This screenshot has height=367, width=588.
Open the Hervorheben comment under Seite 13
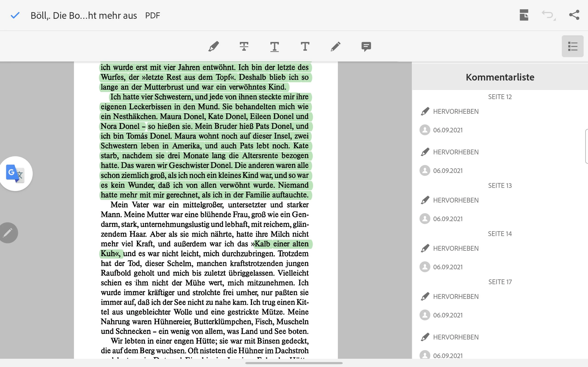[x=455, y=200]
